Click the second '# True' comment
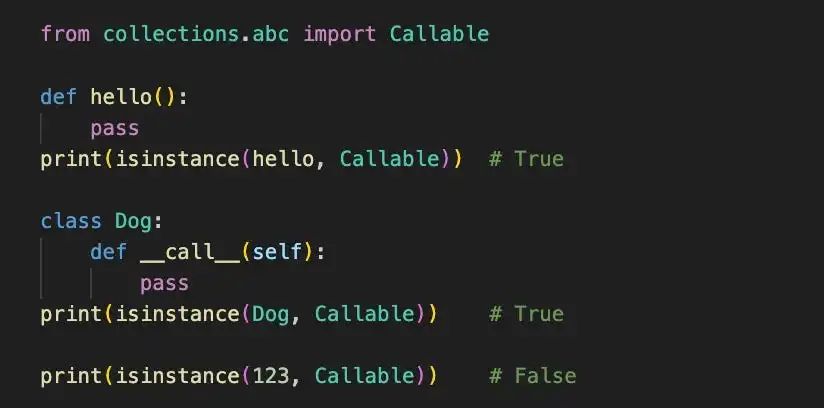 (x=526, y=314)
